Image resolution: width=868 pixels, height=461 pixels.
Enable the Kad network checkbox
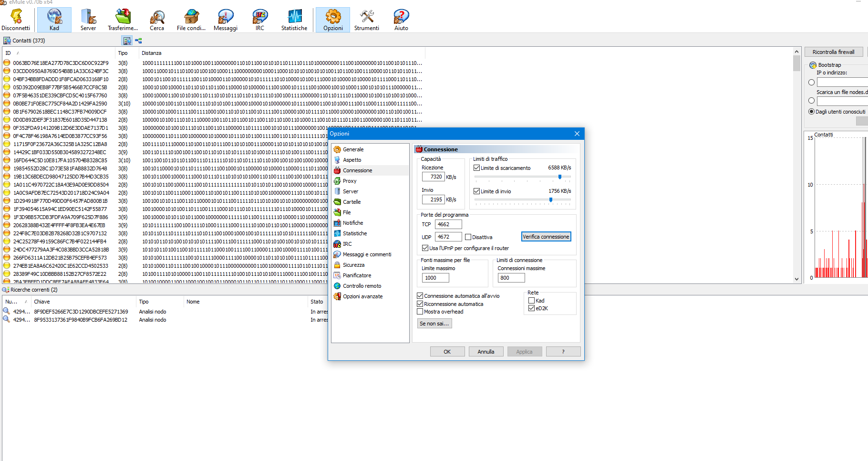coord(531,301)
